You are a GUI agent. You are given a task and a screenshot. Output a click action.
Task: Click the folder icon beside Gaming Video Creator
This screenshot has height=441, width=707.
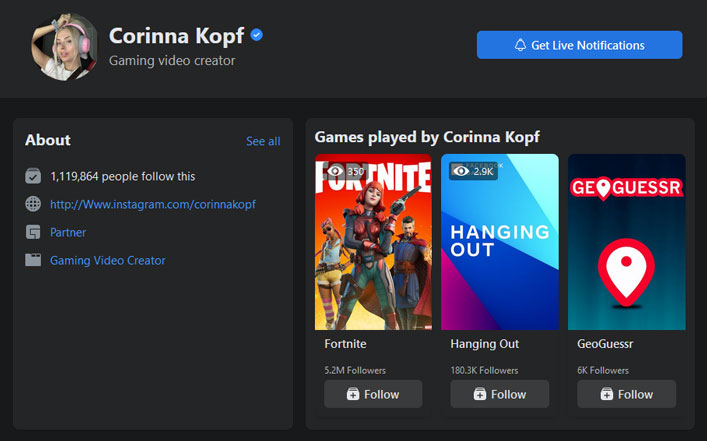tap(33, 260)
